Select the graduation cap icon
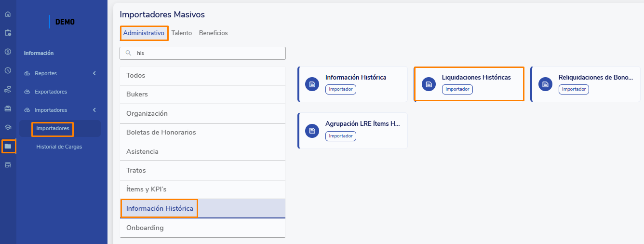The height and width of the screenshot is (244, 644). [x=8, y=127]
